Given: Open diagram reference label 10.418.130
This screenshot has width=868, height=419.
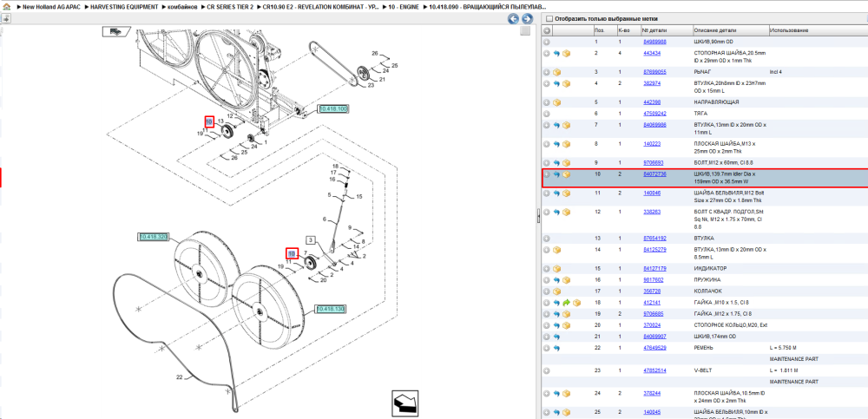Looking at the screenshot, I should [331, 309].
